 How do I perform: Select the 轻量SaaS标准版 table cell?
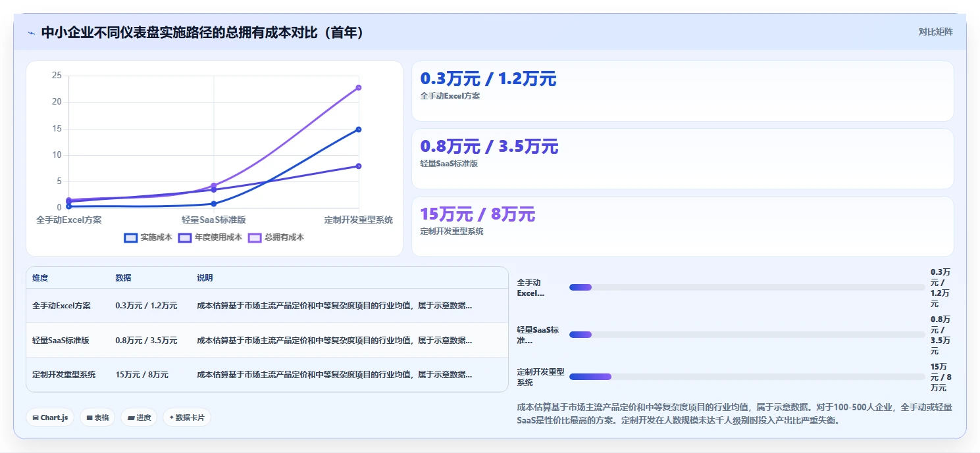tap(61, 341)
